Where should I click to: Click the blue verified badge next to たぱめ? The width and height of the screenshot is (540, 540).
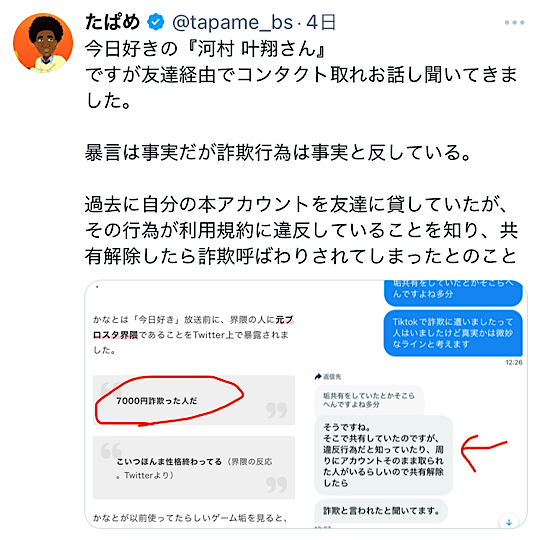point(156,22)
